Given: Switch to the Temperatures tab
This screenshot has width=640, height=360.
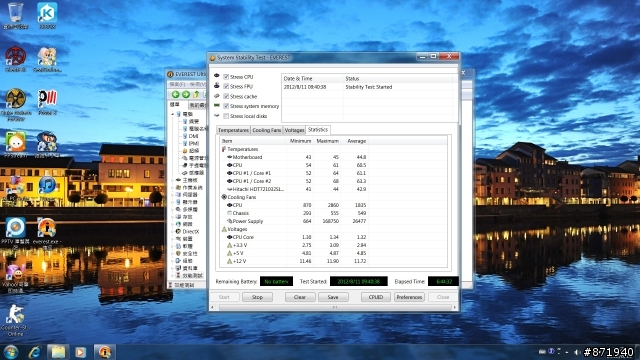Looking at the screenshot, I should point(233,130).
